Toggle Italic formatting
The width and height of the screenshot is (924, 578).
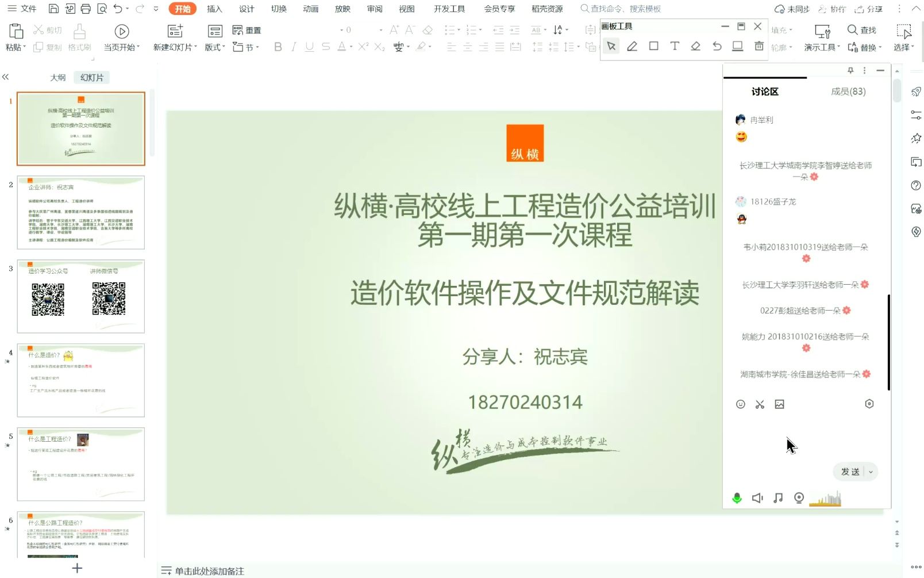pyautogui.click(x=294, y=47)
